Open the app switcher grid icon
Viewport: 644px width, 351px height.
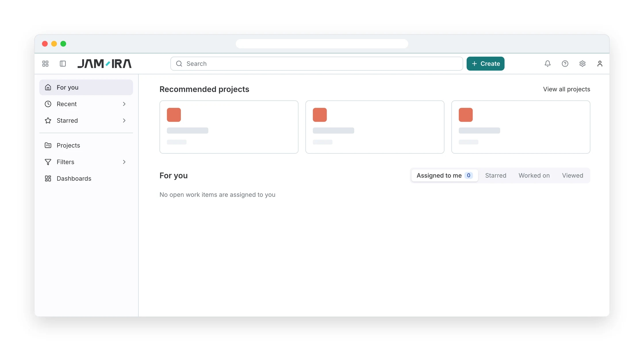point(45,64)
